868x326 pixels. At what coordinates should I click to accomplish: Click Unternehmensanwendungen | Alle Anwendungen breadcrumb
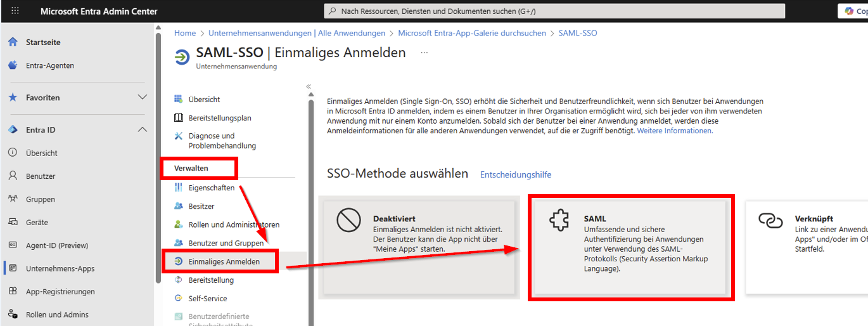[x=297, y=33]
